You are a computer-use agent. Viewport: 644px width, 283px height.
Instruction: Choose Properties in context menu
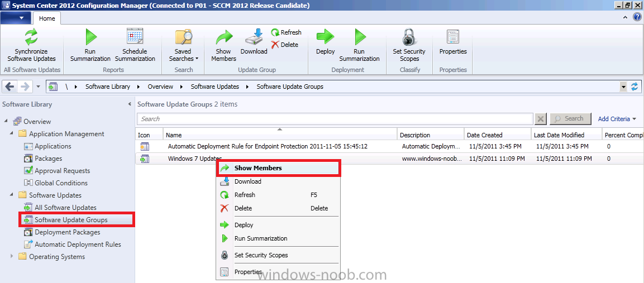pyautogui.click(x=278, y=272)
